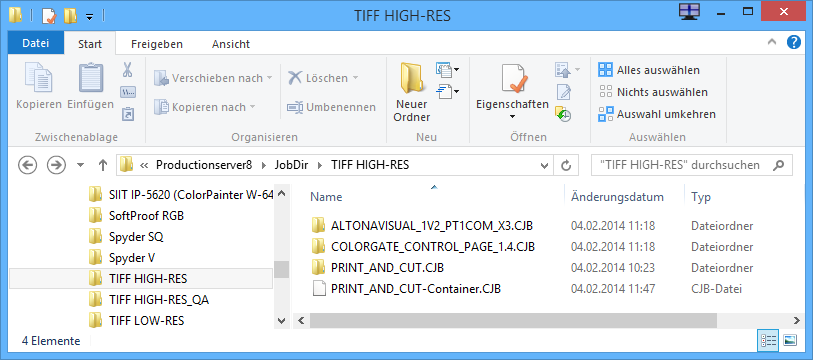The image size is (813, 360).
Task: Open the help question mark icon
Action: [x=793, y=42]
